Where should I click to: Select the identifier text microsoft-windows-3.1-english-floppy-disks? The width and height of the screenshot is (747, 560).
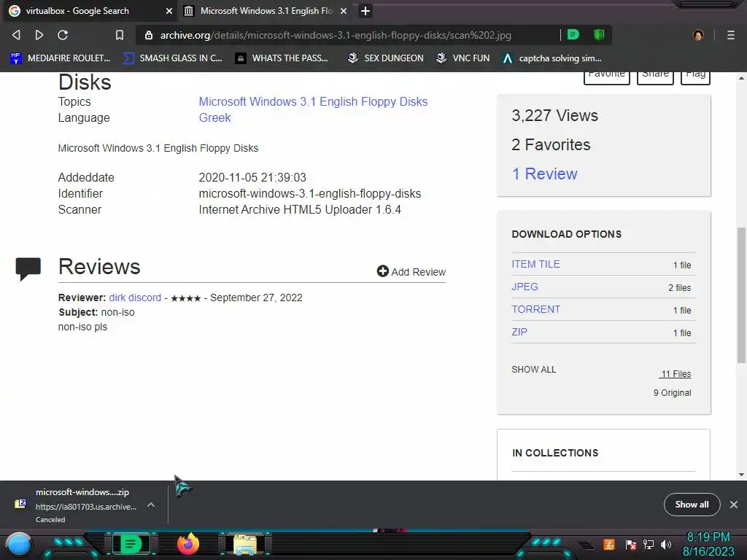[309, 194]
